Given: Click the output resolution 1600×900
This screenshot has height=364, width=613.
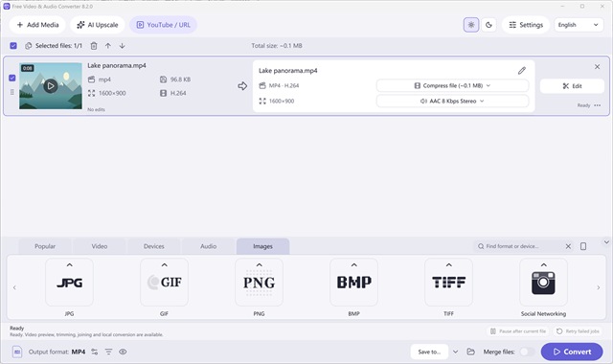Looking at the screenshot, I should click(282, 101).
